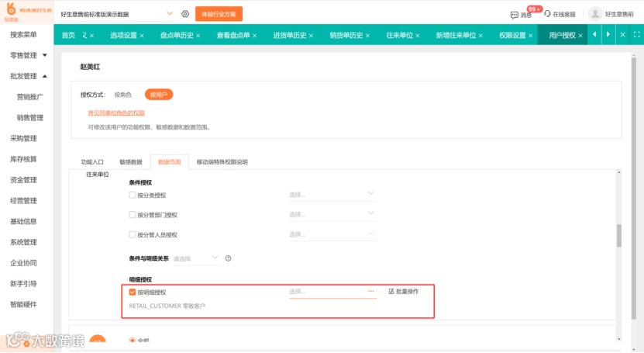
Task: Switch to 移动端特殊权限说明 tab
Action: [222, 162]
